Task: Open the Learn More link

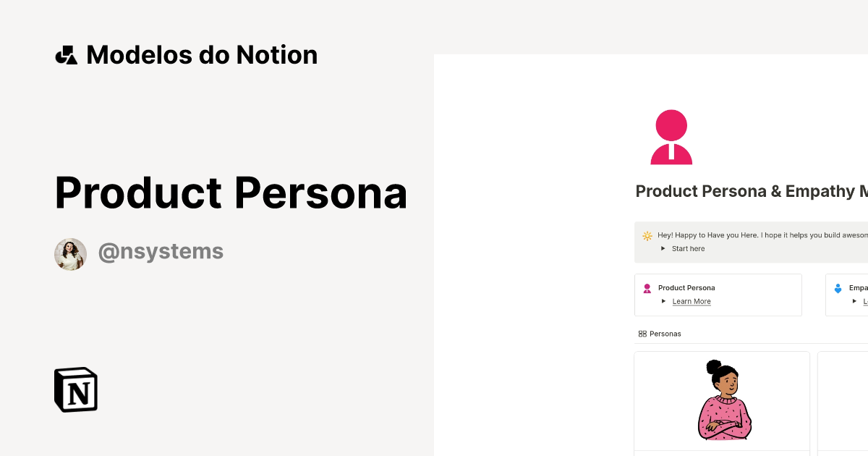Action: click(x=692, y=301)
